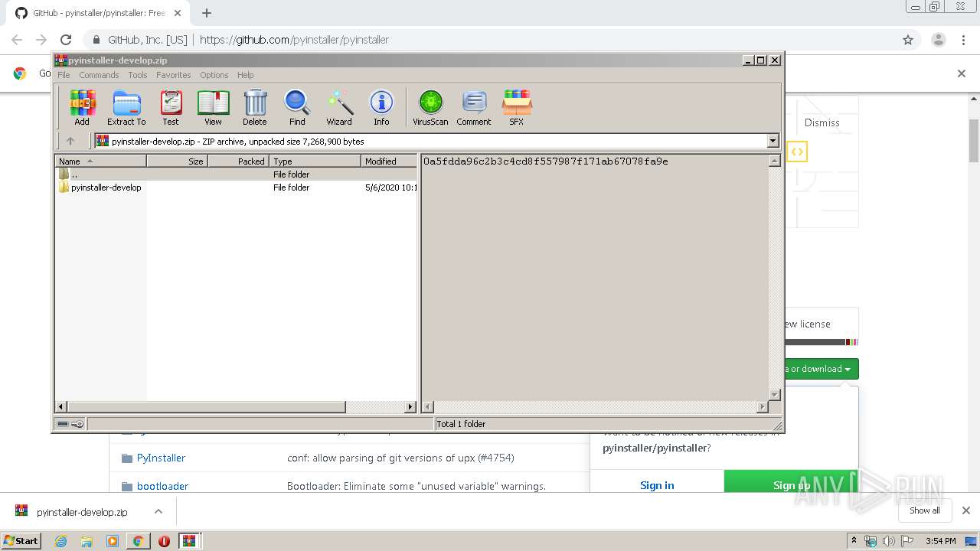Select the Delete trash icon
The height and width of the screenshot is (551, 980).
255,107
